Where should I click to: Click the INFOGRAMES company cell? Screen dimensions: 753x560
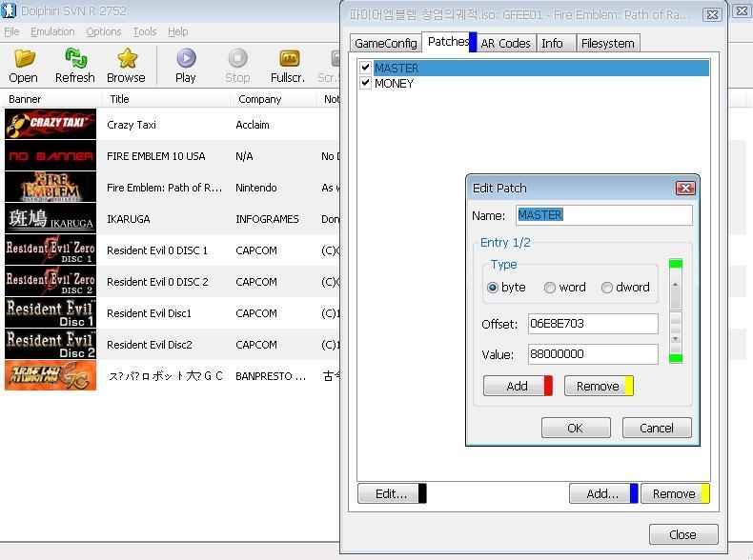pos(267,219)
